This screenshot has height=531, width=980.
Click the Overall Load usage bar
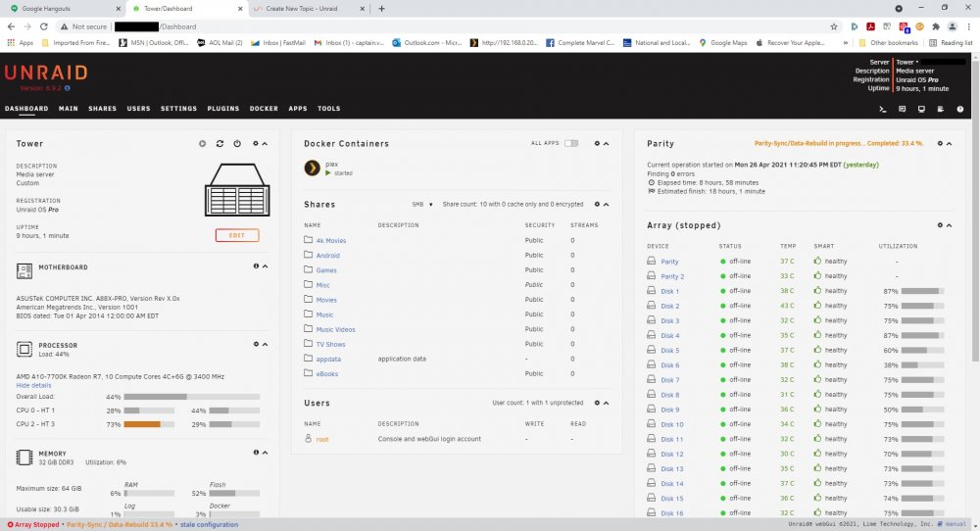pyautogui.click(x=192, y=397)
